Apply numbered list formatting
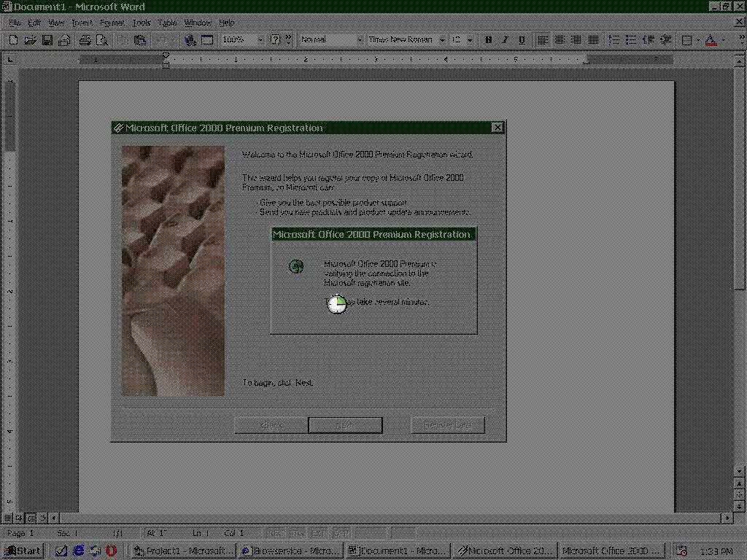Image resolution: width=747 pixels, height=560 pixels. coord(614,40)
